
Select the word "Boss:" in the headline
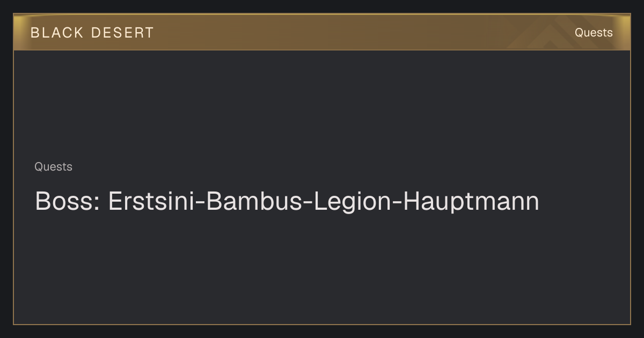(67, 202)
